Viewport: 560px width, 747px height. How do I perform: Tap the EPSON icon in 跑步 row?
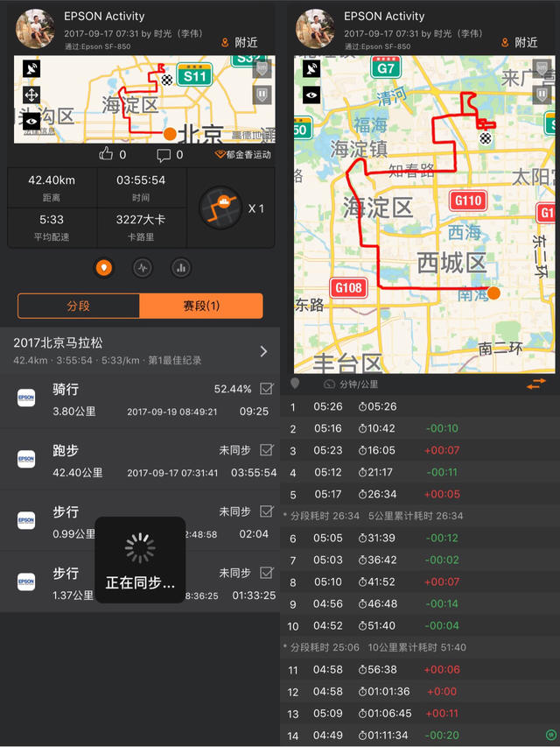pos(26,459)
